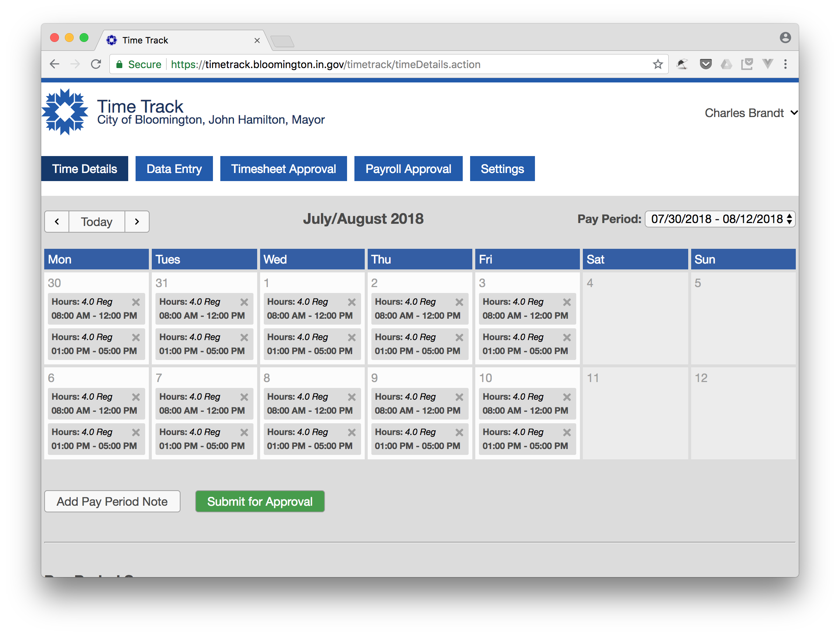This screenshot has width=840, height=636.
Task: Delete the morning entry on Monday July 30
Action: [136, 302]
